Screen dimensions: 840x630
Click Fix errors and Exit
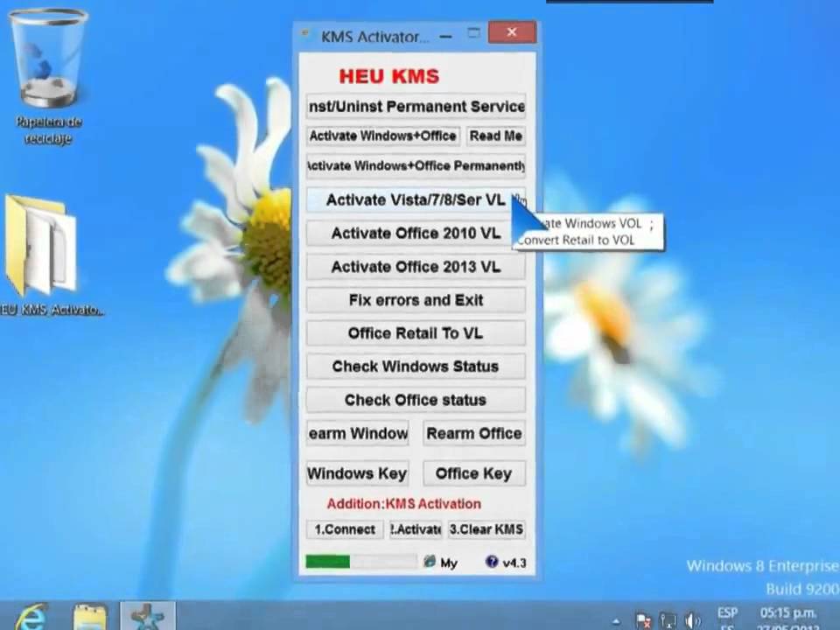point(416,300)
